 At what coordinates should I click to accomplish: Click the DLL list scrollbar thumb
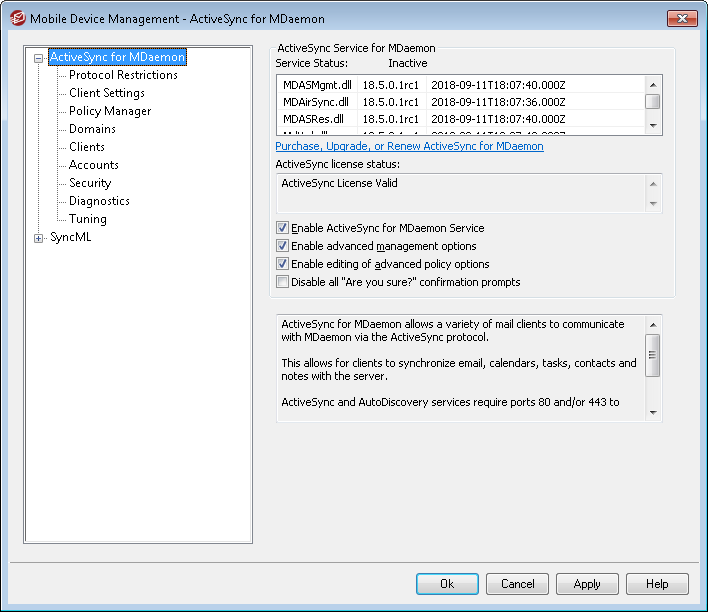pos(653,102)
